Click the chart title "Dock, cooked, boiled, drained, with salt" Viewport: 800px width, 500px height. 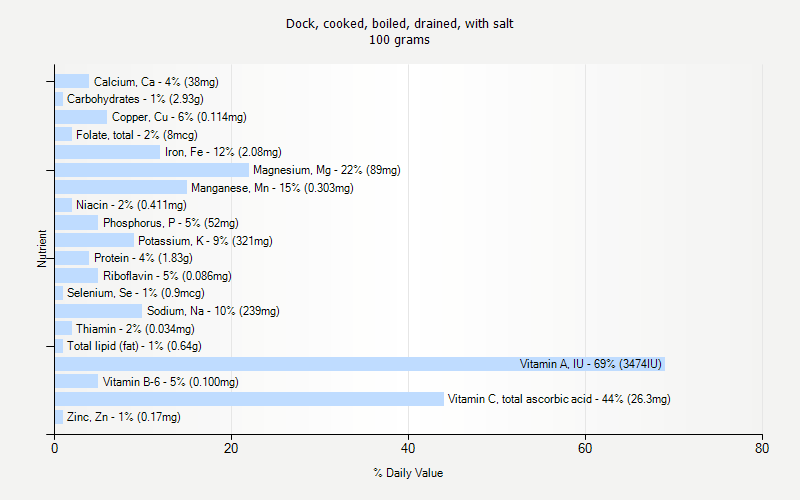click(400, 23)
